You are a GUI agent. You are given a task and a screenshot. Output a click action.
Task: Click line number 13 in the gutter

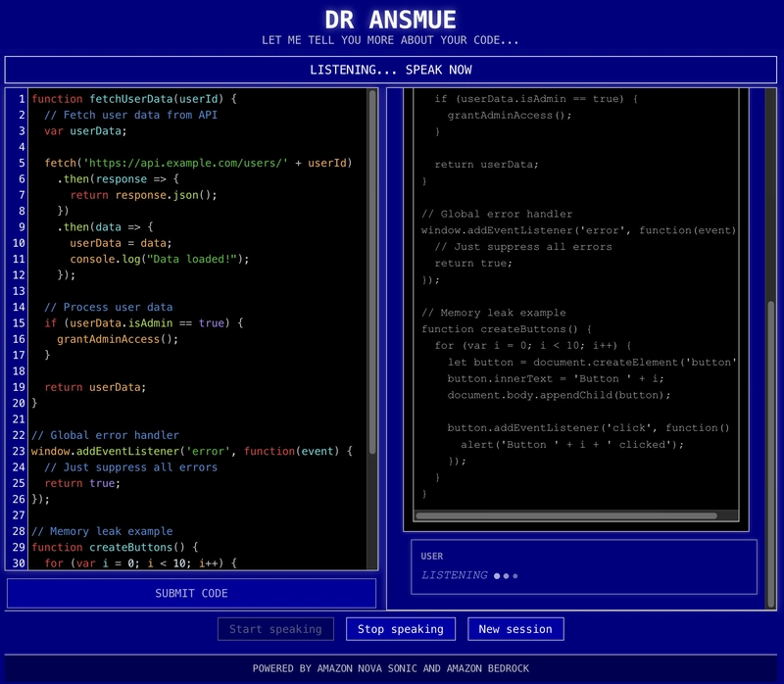pos(19,291)
